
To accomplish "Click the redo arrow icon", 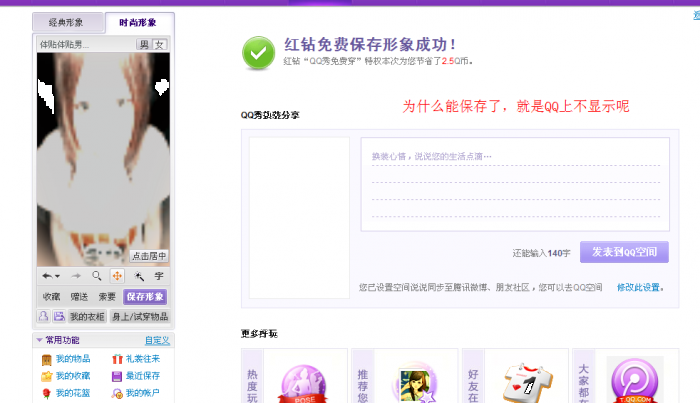I will coord(76,276).
